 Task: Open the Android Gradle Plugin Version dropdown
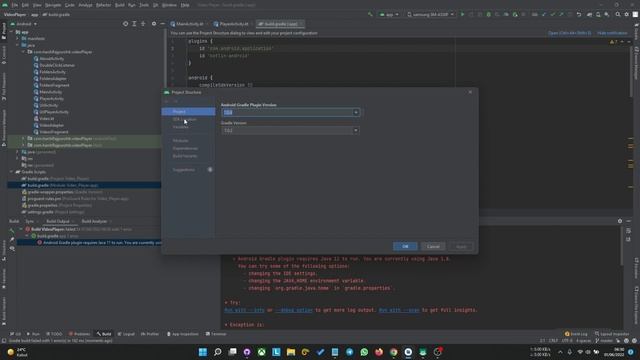pyautogui.click(x=356, y=112)
